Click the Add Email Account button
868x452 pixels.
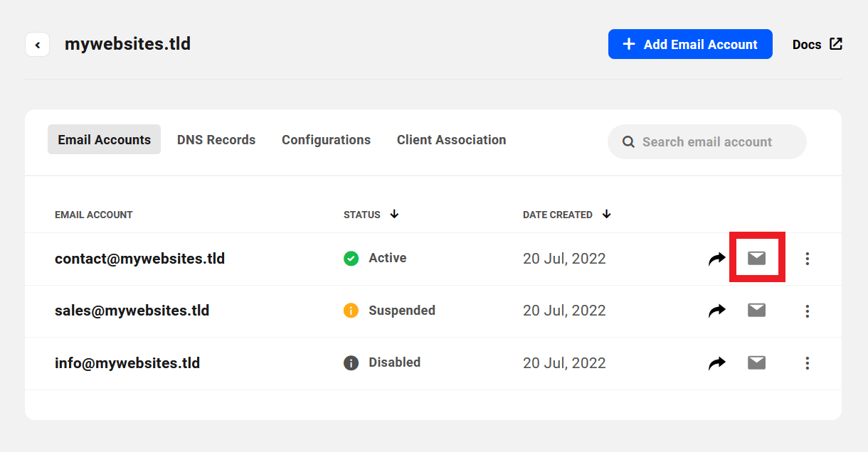pyautogui.click(x=690, y=44)
